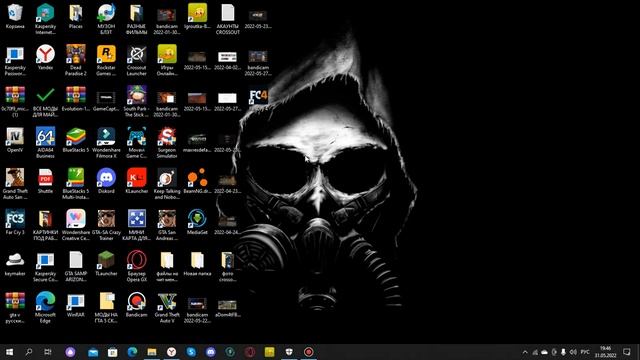Select the OpenIV desktop shortcut
This screenshot has width=640, height=360.
(15, 140)
